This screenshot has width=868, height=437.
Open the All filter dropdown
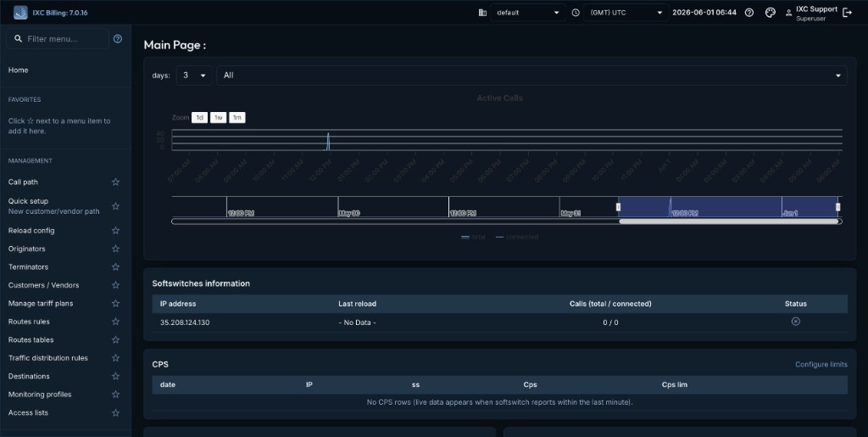point(531,76)
